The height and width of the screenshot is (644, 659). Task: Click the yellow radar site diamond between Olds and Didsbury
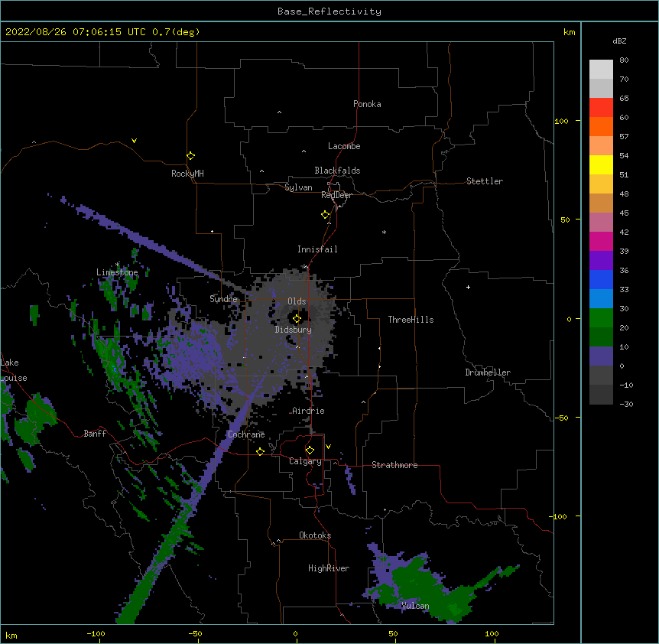pos(297,319)
